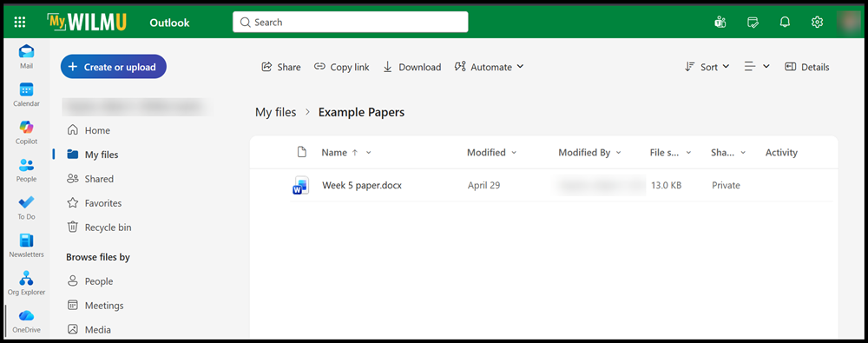
Task: Open the view options dropdown
Action: point(757,67)
